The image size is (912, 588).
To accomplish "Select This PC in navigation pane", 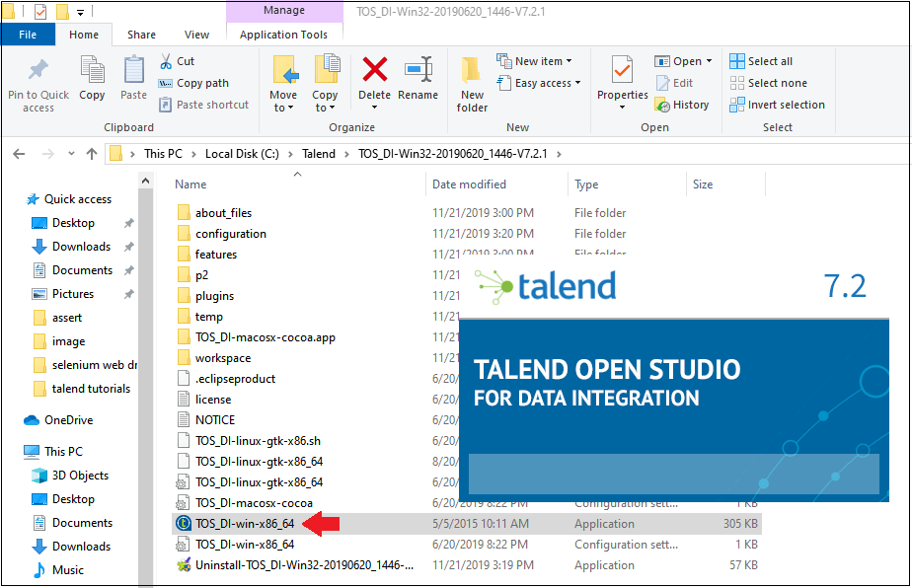I will click(x=53, y=451).
